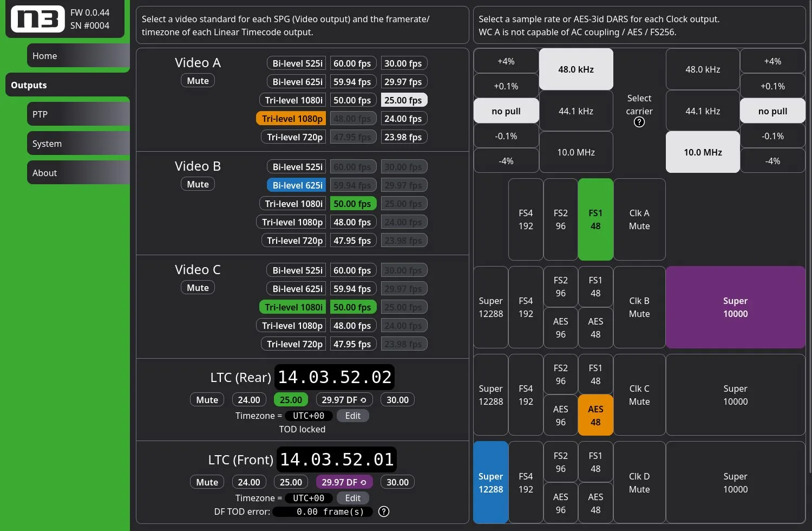Image resolution: width=812 pixels, height=531 pixels.
Task: Choose AES 96 for Clk C
Action: coord(561,416)
